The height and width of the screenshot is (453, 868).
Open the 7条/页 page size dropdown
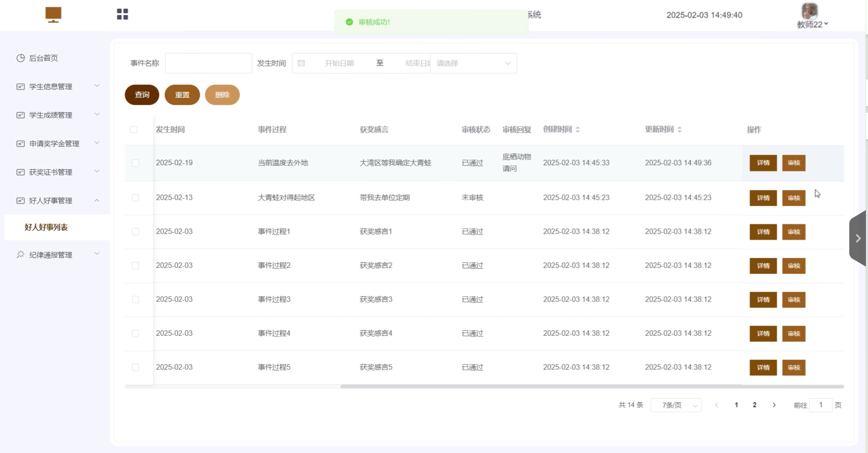tap(676, 405)
